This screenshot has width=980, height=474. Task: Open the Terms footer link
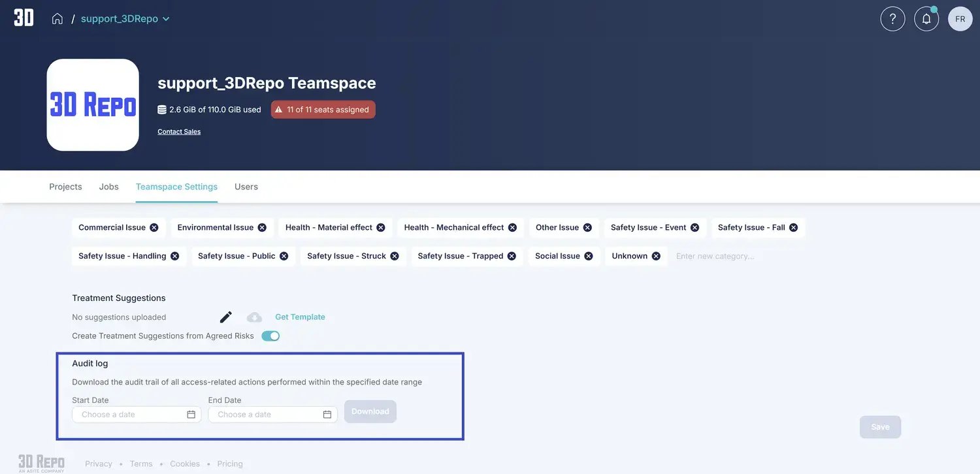(141, 464)
